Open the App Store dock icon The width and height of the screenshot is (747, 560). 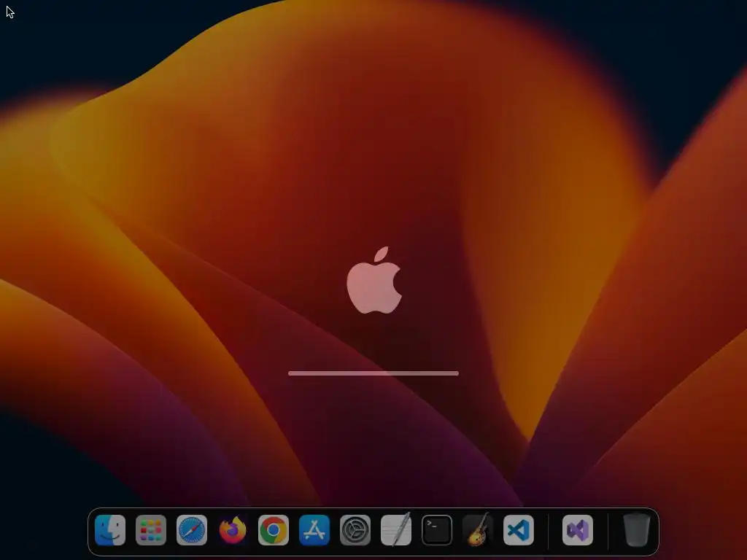[x=314, y=530]
